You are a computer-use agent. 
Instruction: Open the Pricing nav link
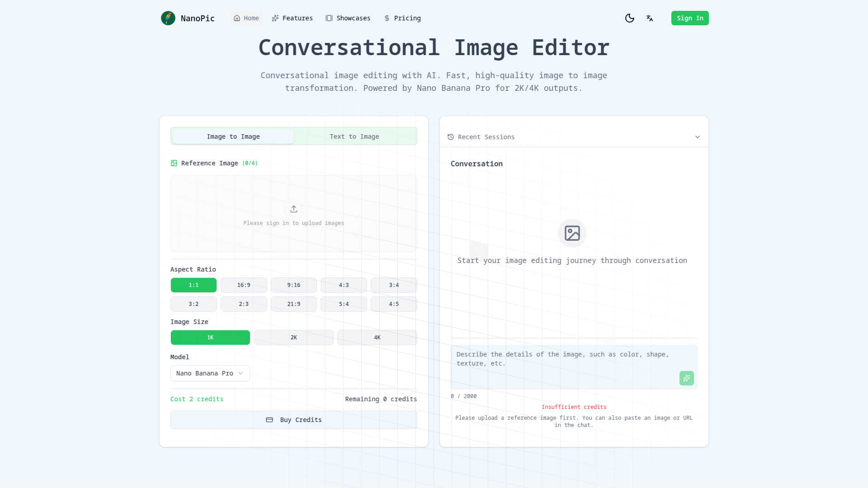click(402, 18)
